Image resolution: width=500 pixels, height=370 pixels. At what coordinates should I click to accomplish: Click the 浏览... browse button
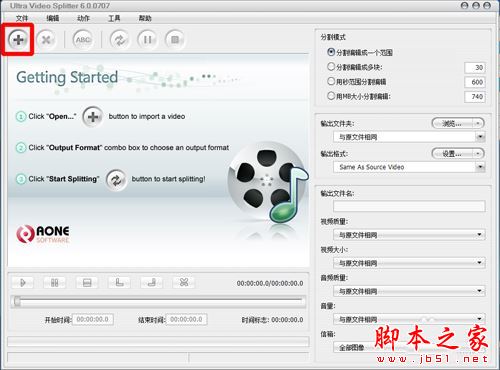(x=452, y=123)
